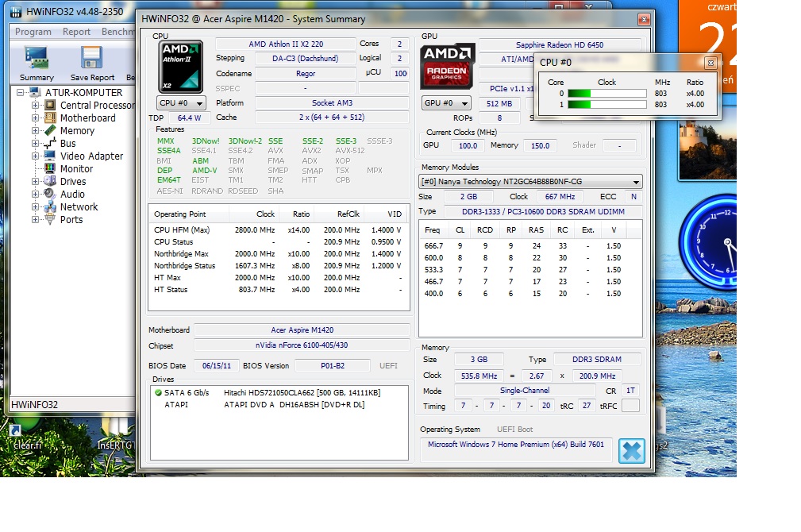Viewport: 801px width, 532px height.
Task: Click the green check icon beside SATA 6 Gb/s
Action: [x=158, y=392]
